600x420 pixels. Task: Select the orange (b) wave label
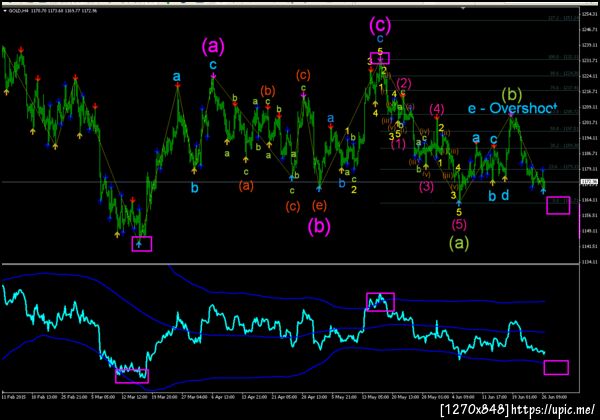pyautogui.click(x=267, y=91)
